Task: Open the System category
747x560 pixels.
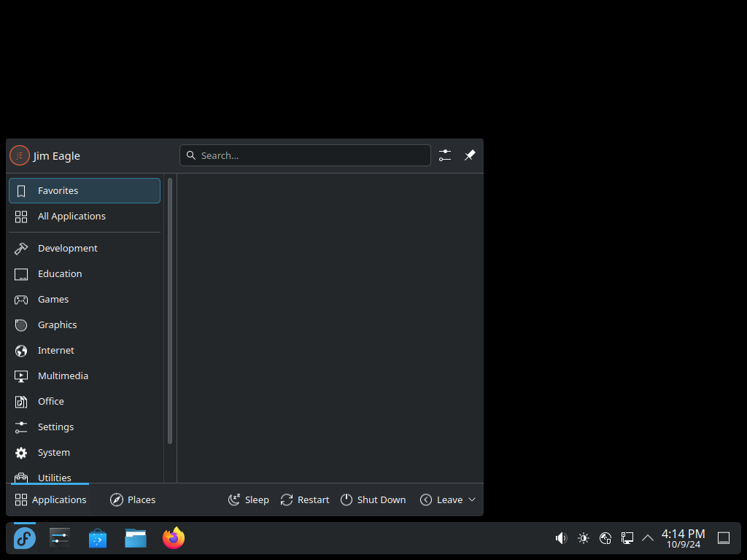Action: [x=85, y=452]
